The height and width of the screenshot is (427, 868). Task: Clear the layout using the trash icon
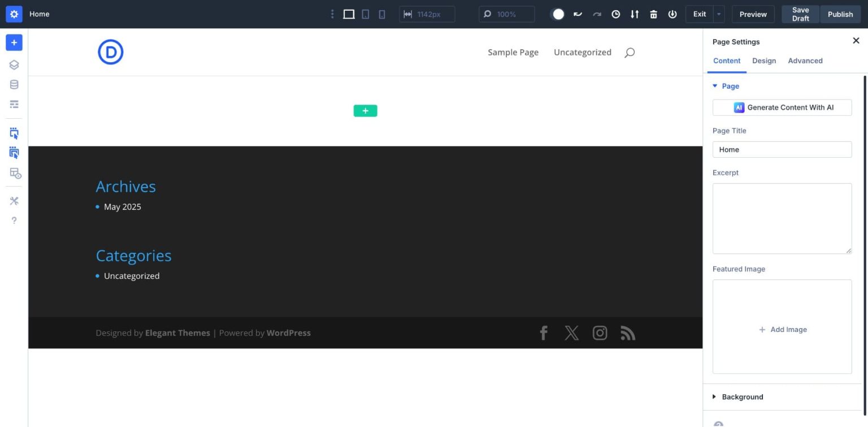[x=653, y=14]
